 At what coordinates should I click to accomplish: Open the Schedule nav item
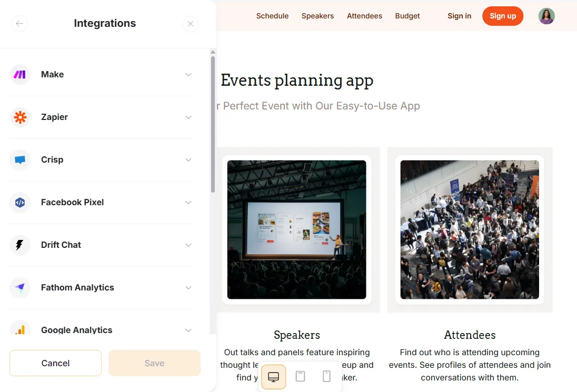click(x=272, y=16)
